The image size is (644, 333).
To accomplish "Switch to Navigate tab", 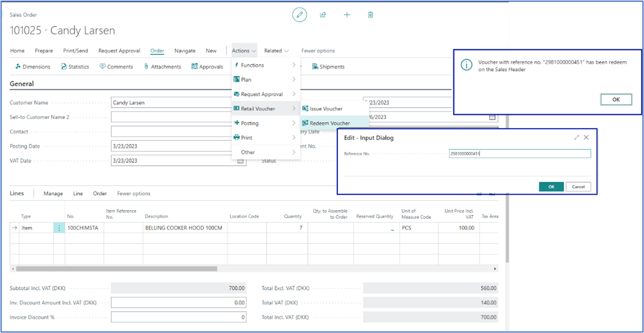I will (x=185, y=51).
